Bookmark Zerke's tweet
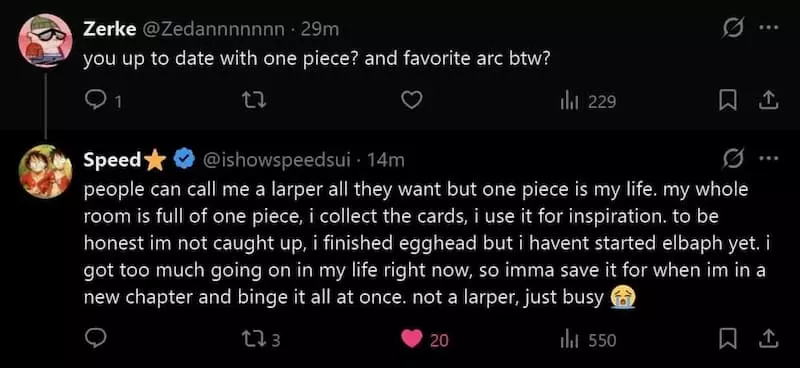 pos(727,102)
